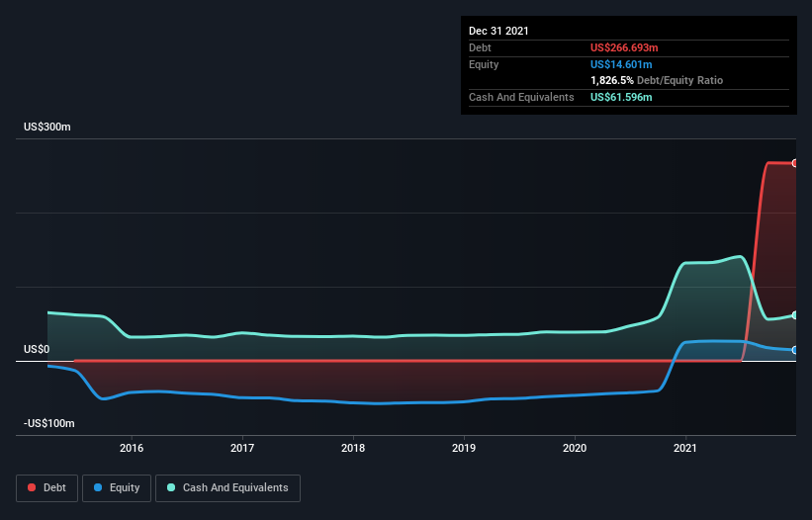Click the Equity row label in tooltip

[484, 64]
